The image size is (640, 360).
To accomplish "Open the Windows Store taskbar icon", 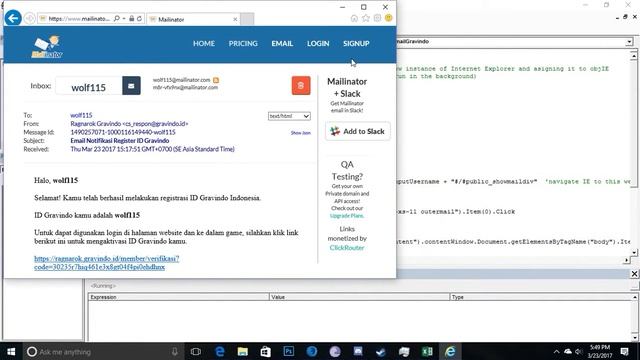I will pyautogui.click(x=265, y=351).
